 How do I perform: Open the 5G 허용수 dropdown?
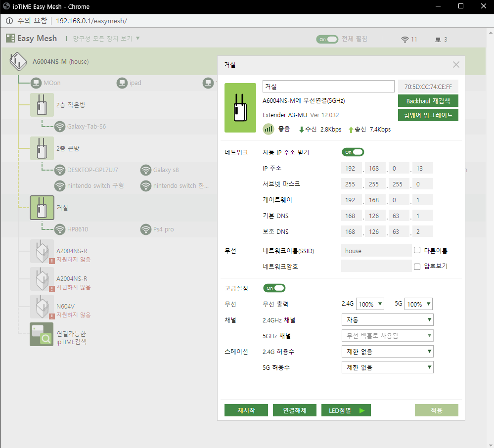tap(388, 367)
